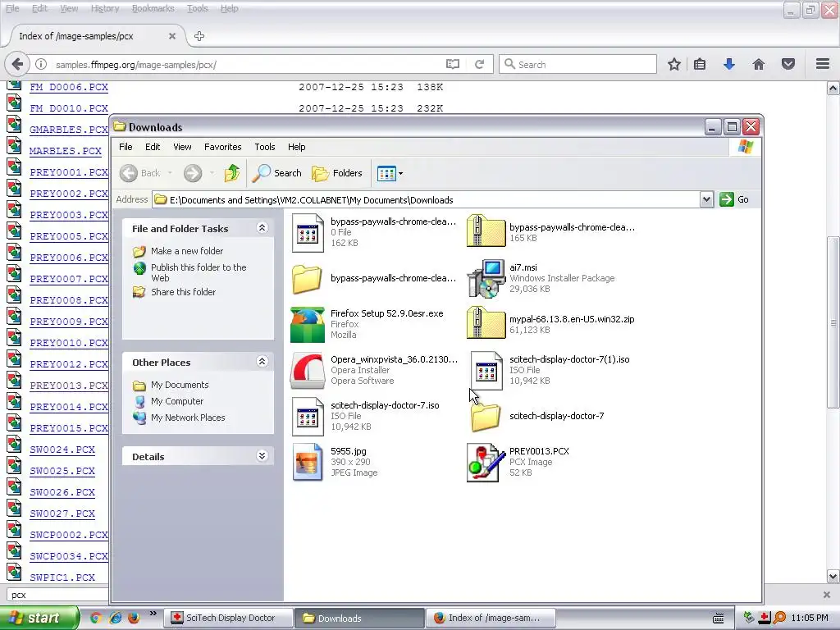Image resolution: width=840 pixels, height=630 pixels.
Task: Select the bypass-paywalls folder icon
Action: click(307, 279)
